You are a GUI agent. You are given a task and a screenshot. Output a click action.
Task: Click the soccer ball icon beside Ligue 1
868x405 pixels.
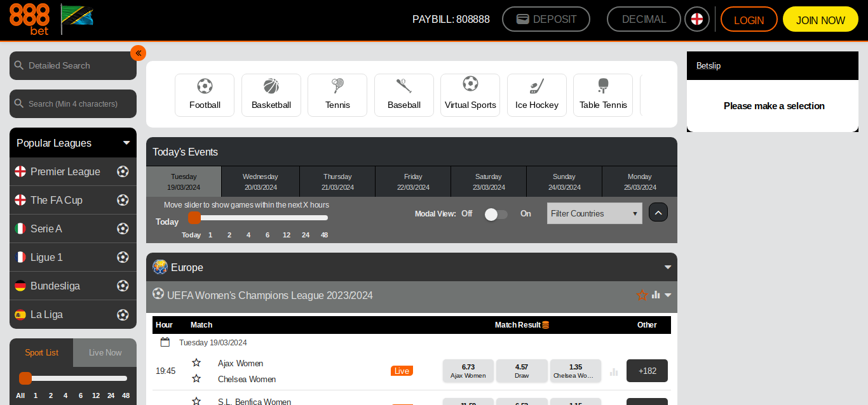123,257
